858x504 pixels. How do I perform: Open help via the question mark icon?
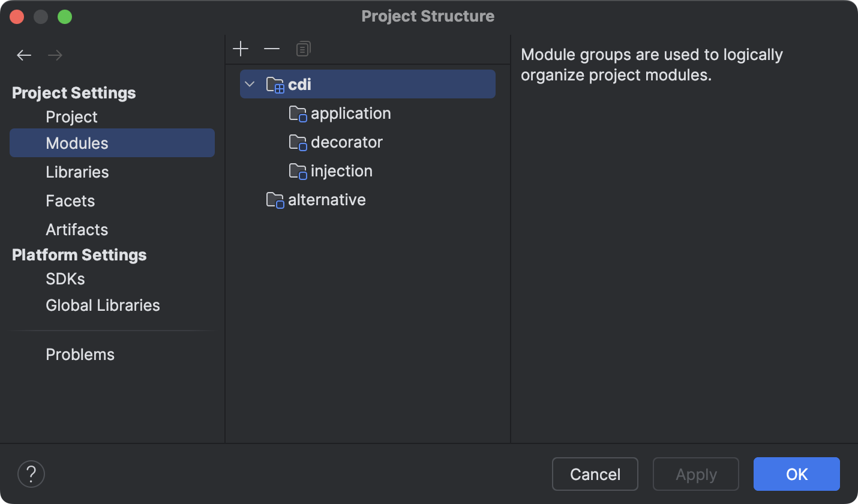coord(31,473)
